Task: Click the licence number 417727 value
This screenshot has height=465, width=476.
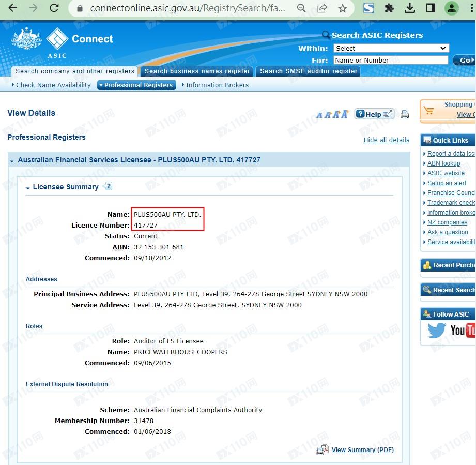Action: click(x=146, y=225)
